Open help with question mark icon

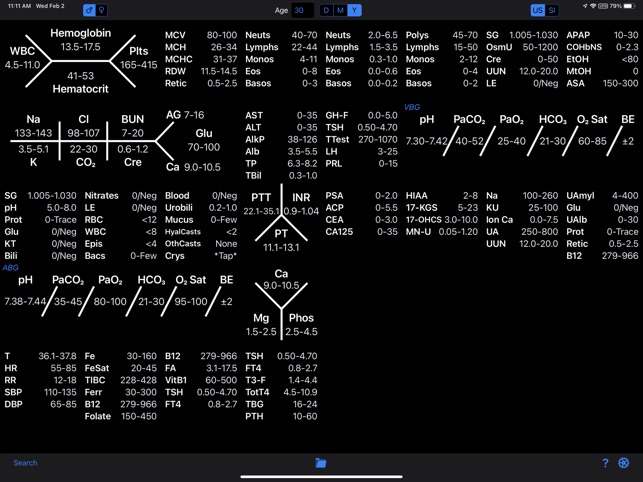tap(605, 463)
